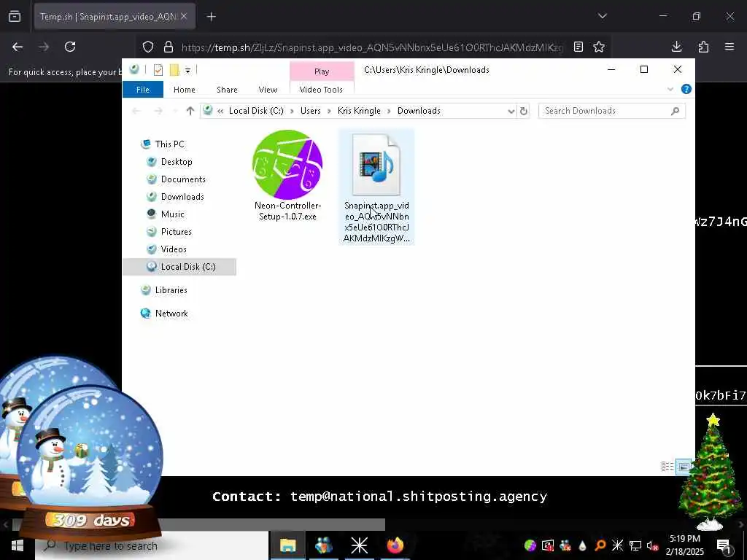Viewport: 747px width, 560px height.
Task: Close the Temp.sh browser tab
Action: point(184,16)
